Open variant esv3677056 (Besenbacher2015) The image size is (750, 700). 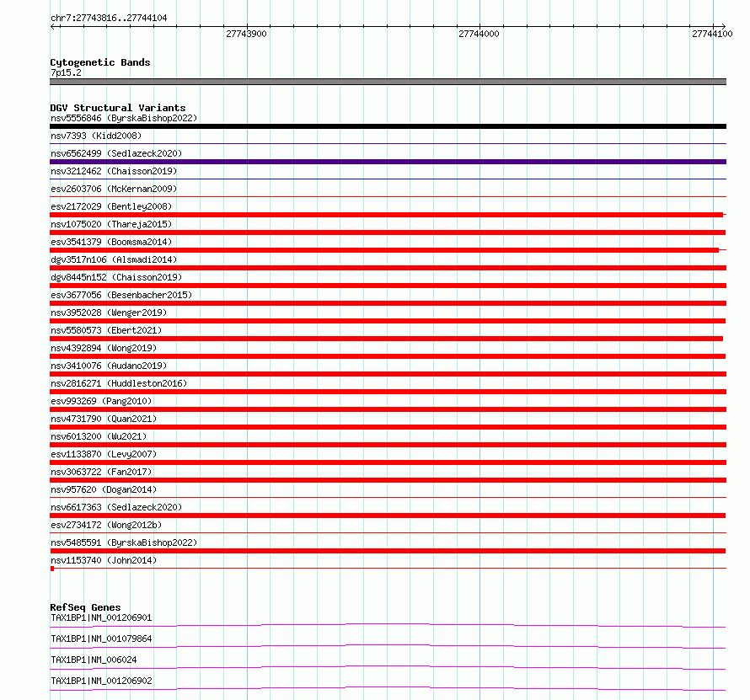121,295
